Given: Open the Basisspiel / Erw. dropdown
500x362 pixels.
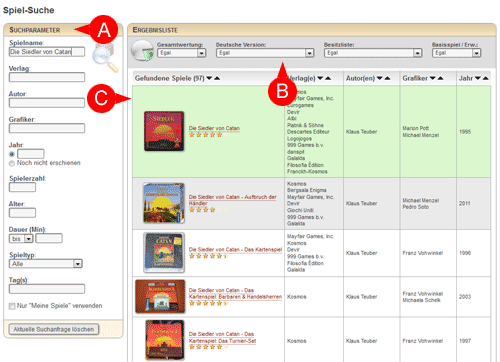Looking at the screenshot, I should tap(456, 53).
